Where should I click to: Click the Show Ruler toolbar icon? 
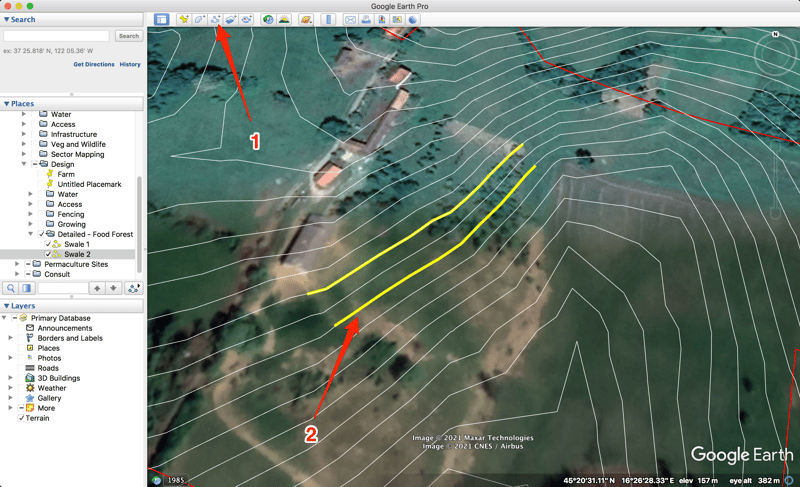pos(328,19)
